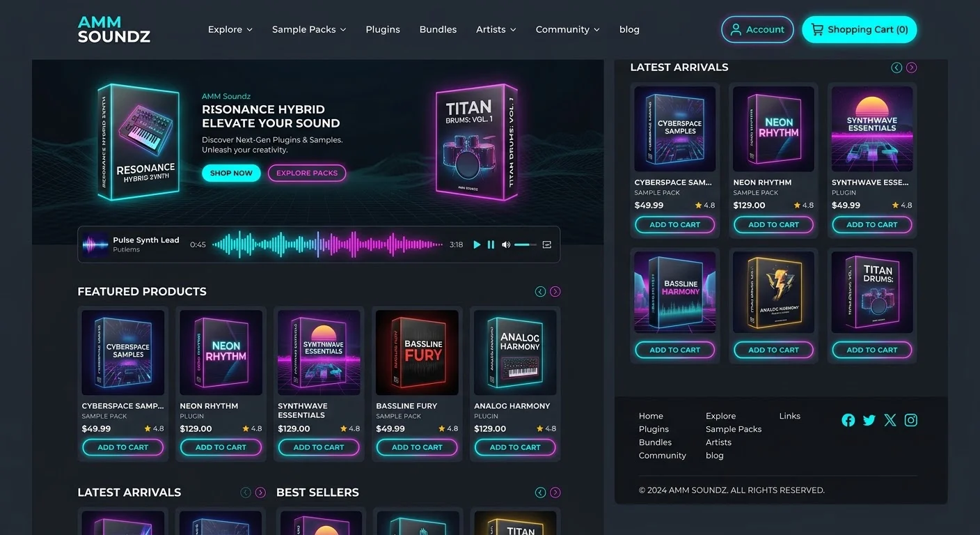
Task: Add Latest Arrivals Neon Rhythm to cart
Action: [x=774, y=224]
